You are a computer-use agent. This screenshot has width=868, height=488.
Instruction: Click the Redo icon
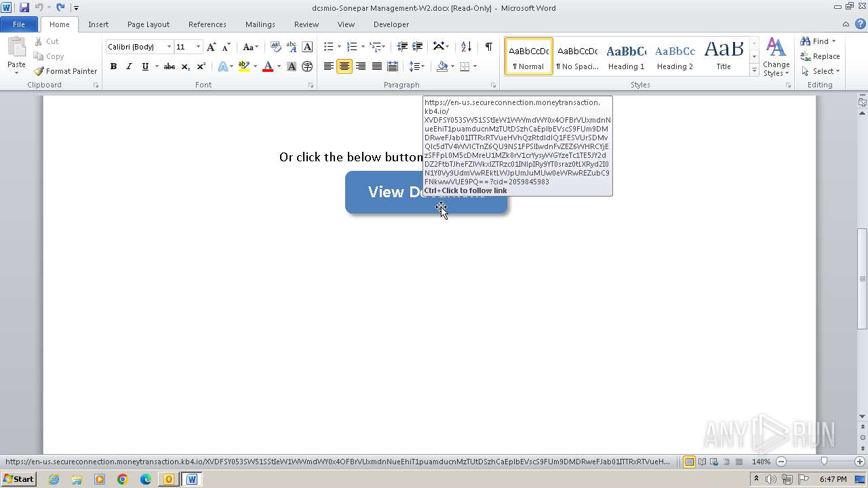click(x=60, y=7)
